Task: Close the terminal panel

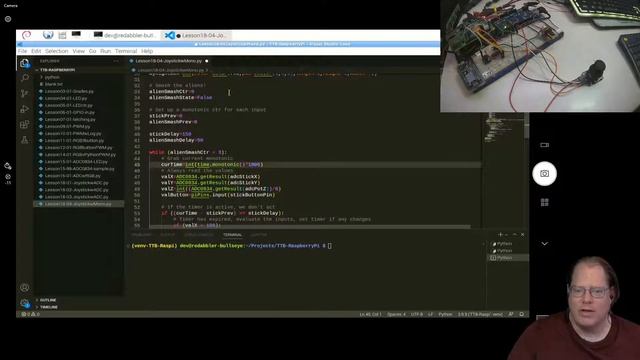Action: pos(522,234)
